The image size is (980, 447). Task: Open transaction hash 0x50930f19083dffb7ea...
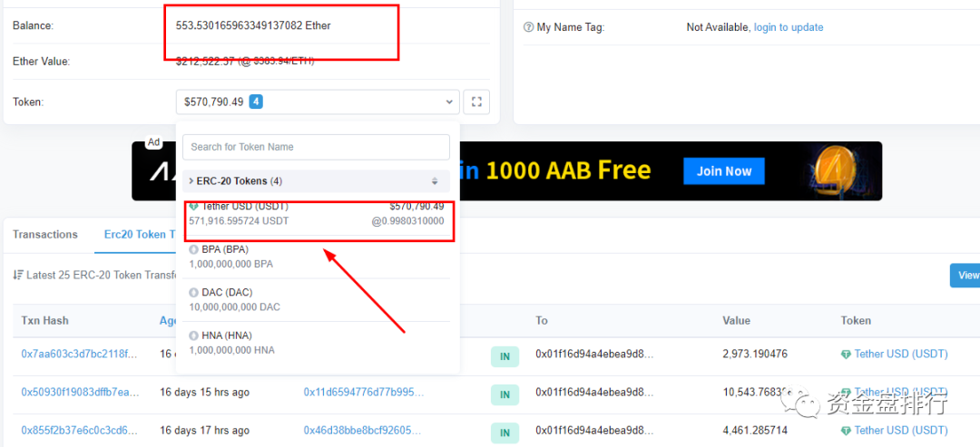(x=79, y=392)
